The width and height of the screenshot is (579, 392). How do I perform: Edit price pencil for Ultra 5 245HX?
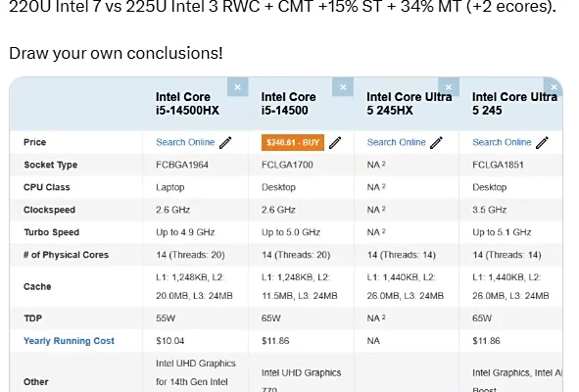pyautogui.click(x=436, y=143)
